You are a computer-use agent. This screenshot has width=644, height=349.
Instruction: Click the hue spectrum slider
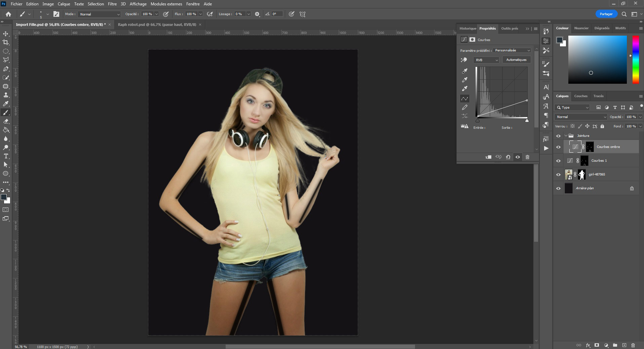click(x=635, y=60)
